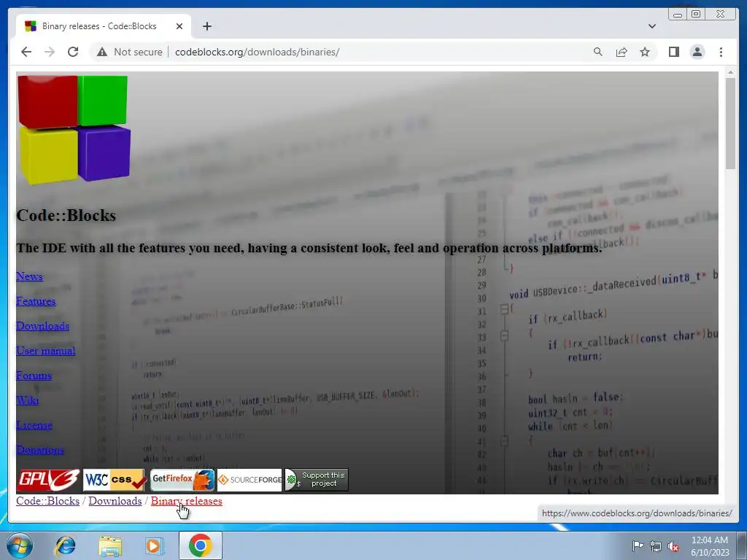The height and width of the screenshot is (560, 747).
Task: Open the zoom magnifier icon in address bar
Action: [598, 52]
